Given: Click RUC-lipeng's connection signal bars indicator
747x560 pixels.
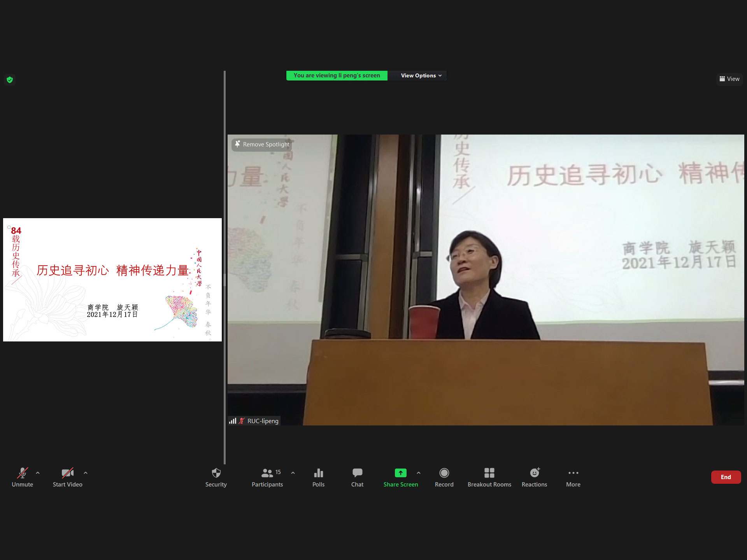Looking at the screenshot, I should point(233,420).
